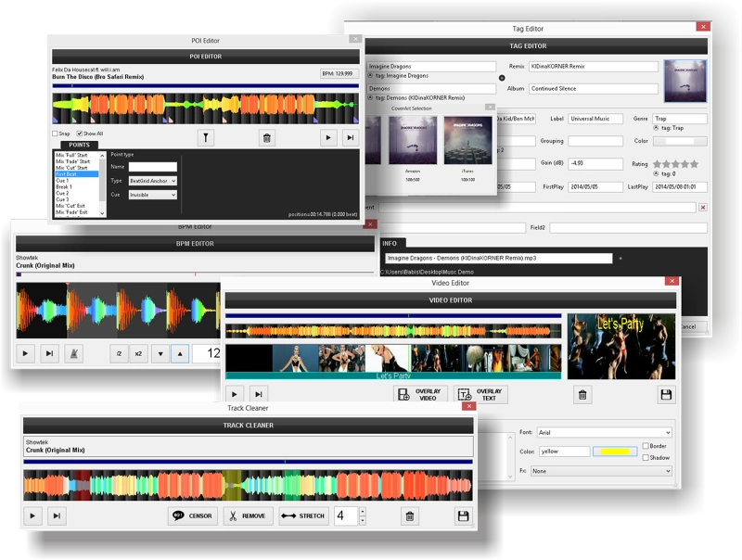Click the metronome icon in BPM Editor

74,353
